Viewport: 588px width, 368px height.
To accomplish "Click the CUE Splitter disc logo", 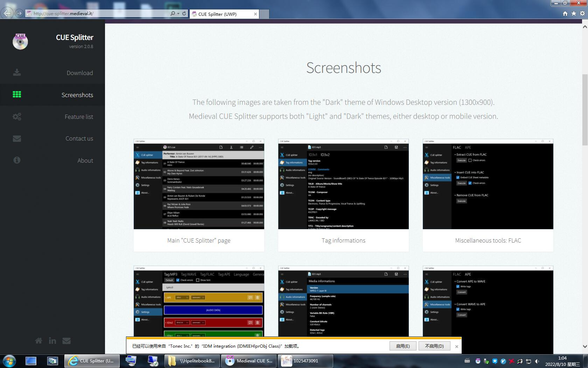I will pos(20,41).
